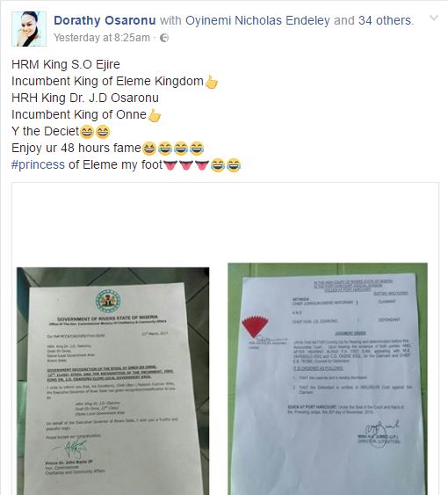Click the pointing hand emoji after Eleme Kingdom
This screenshot has height=495, width=448.
[x=211, y=82]
